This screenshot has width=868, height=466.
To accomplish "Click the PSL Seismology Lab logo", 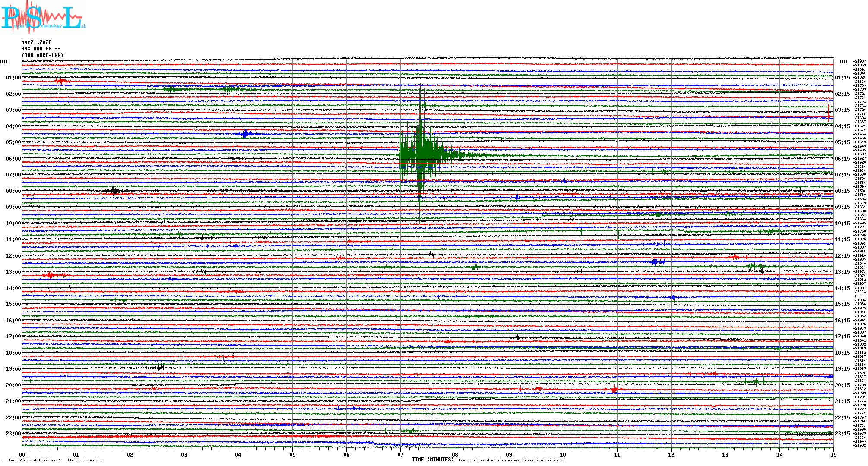I will (43, 17).
